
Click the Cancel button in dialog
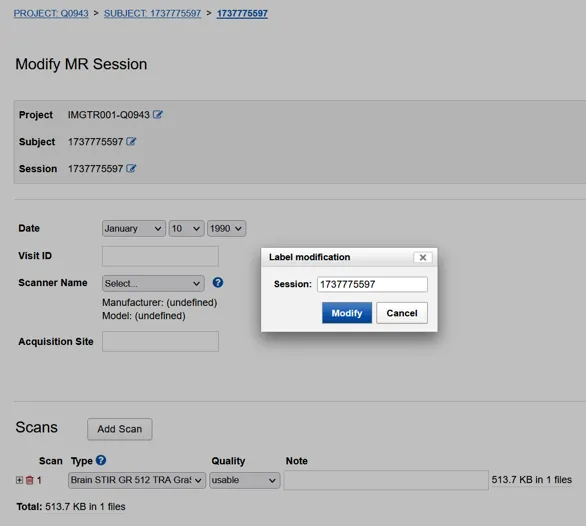click(x=402, y=313)
